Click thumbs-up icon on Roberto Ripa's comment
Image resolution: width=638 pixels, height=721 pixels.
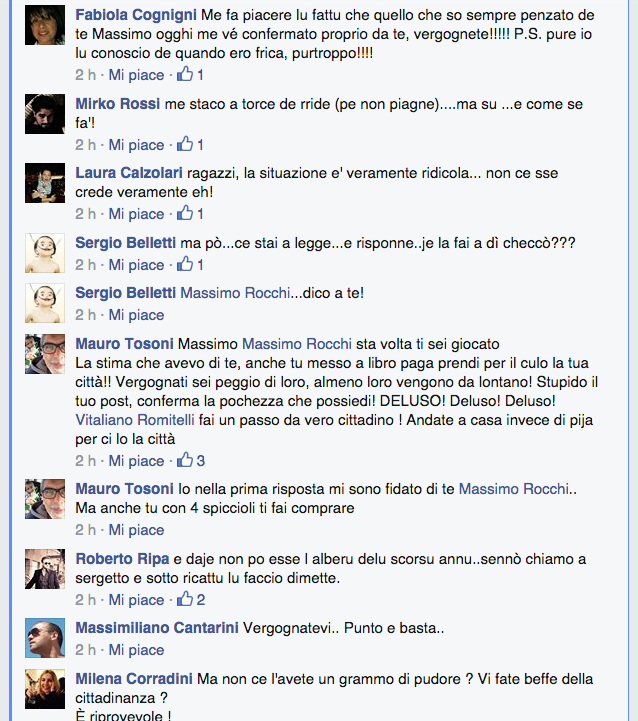click(185, 599)
